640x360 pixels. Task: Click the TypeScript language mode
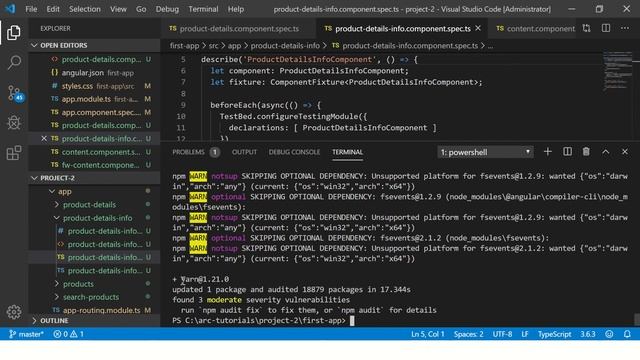point(554,334)
